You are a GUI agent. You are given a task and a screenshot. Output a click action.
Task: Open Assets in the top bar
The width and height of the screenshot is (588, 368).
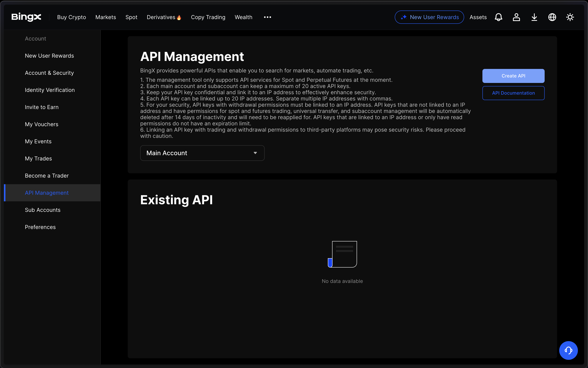coord(478,17)
